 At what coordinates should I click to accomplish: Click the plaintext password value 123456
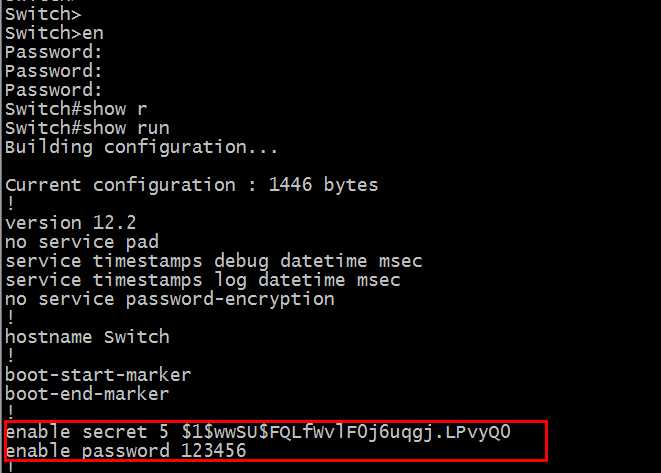point(213,451)
